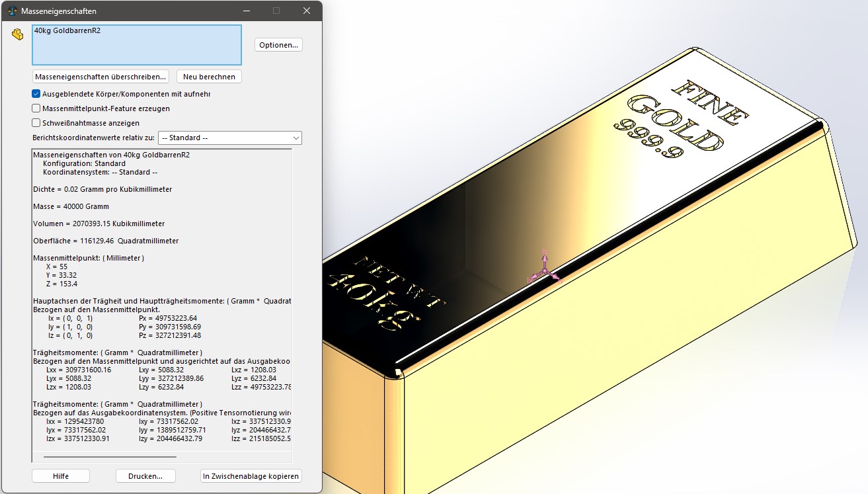
Task: Click the Hilfe button
Action: click(x=61, y=476)
